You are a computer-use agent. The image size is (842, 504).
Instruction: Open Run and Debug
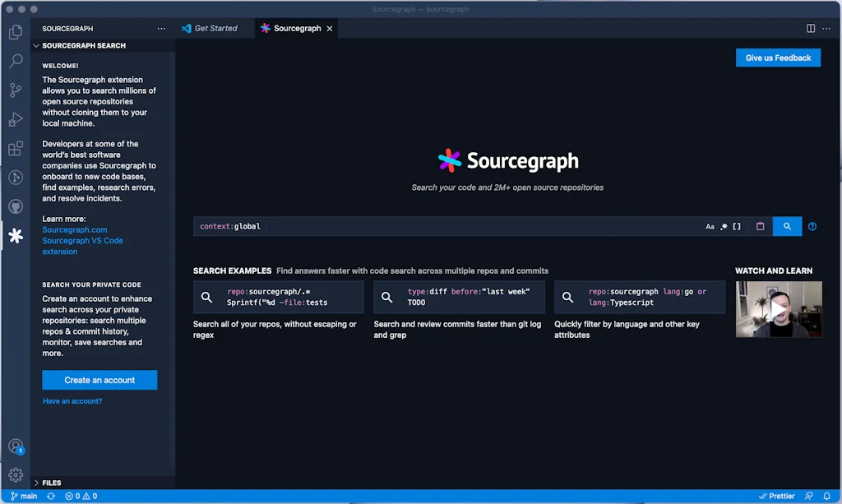click(15, 119)
